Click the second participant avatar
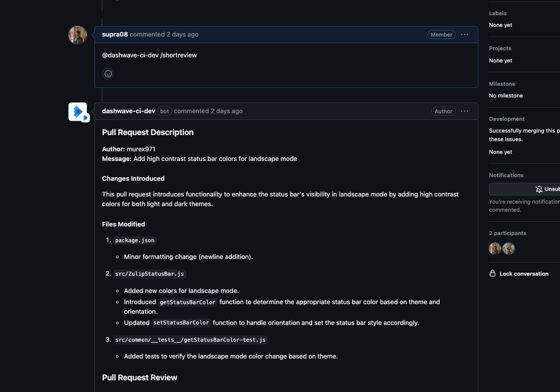The width and height of the screenshot is (560, 392). pos(509,248)
